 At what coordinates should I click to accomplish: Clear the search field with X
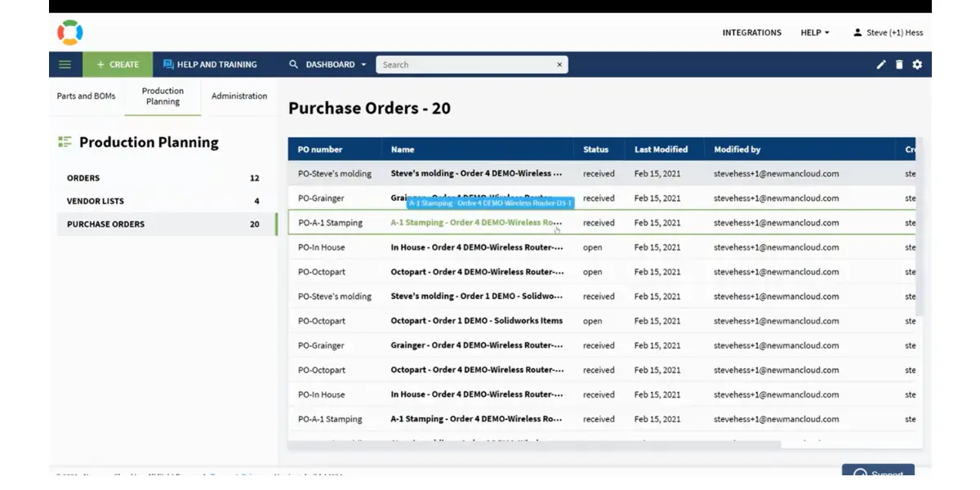pyautogui.click(x=559, y=65)
